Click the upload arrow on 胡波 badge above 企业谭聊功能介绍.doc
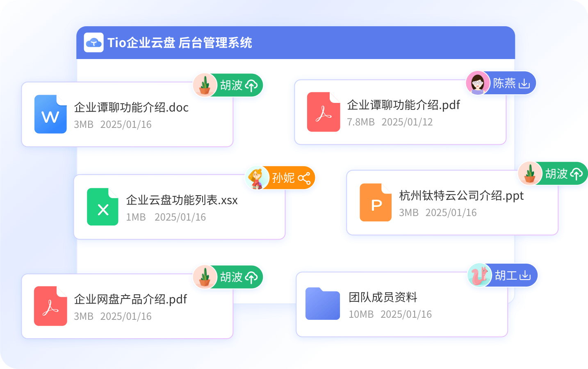Screen dimensions: 588x369 click(x=251, y=85)
